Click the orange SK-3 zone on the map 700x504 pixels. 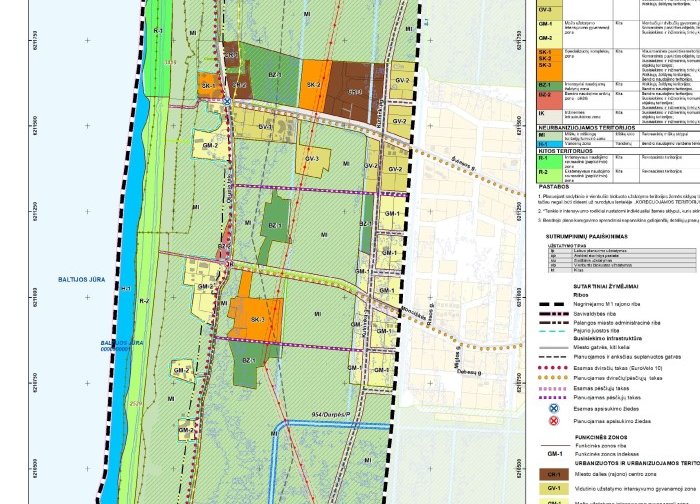(x=258, y=319)
